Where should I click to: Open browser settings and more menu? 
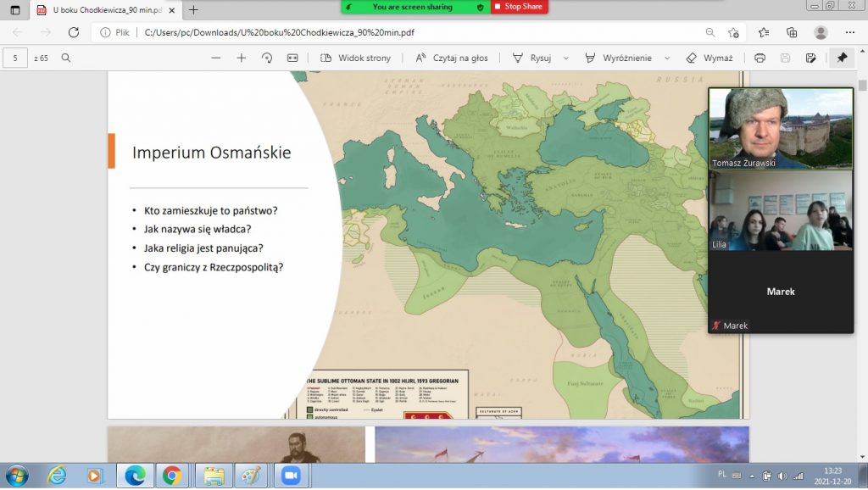point(850,32)
